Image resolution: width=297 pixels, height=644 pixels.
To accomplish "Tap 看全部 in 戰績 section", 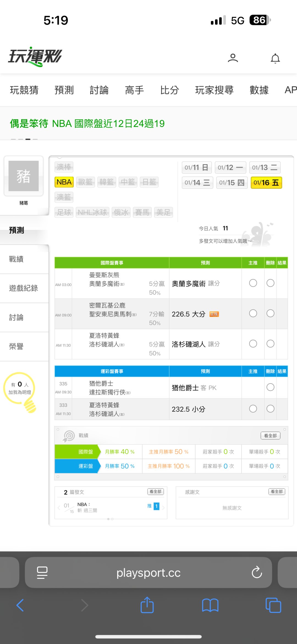I will click(270, 436).
